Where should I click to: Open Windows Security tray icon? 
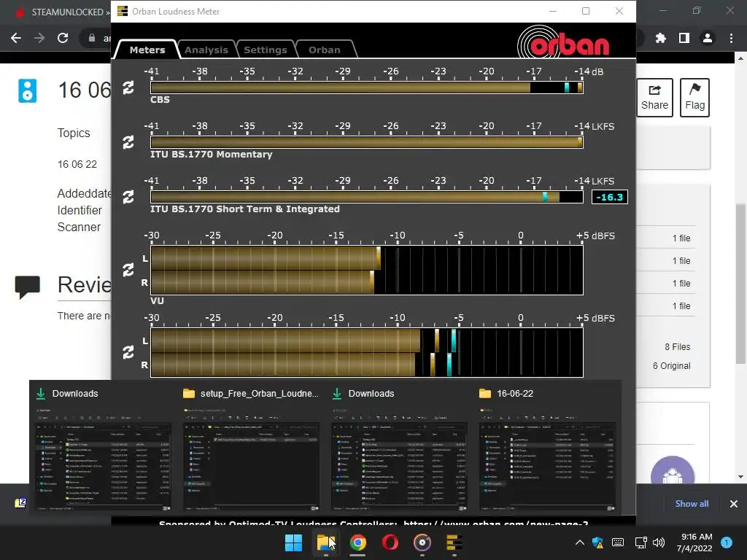598,542
